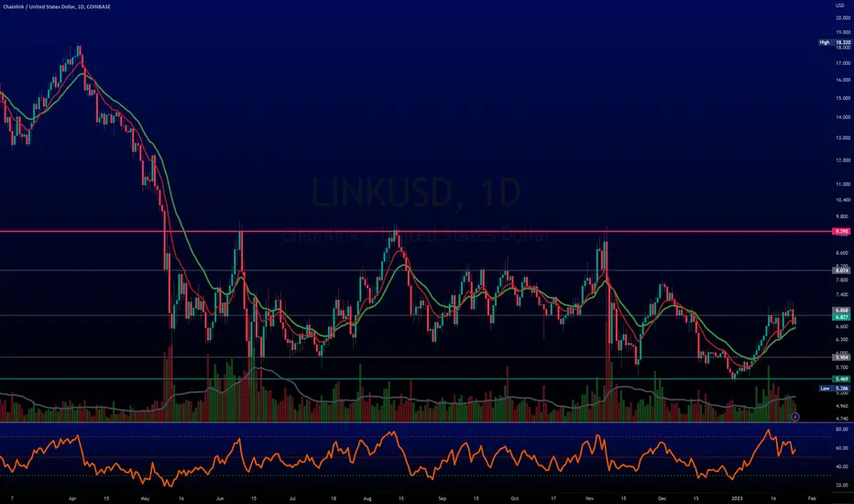Click the 'Sep' label on the time axis

point(442,498)
